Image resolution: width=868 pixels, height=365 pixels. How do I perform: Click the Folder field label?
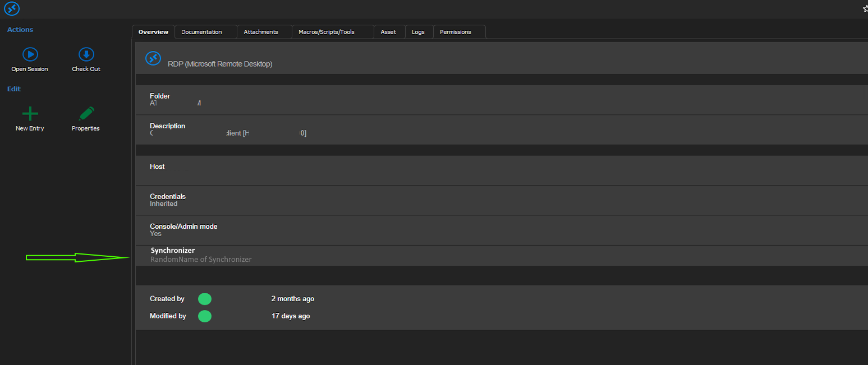click(x=160, y=96)
